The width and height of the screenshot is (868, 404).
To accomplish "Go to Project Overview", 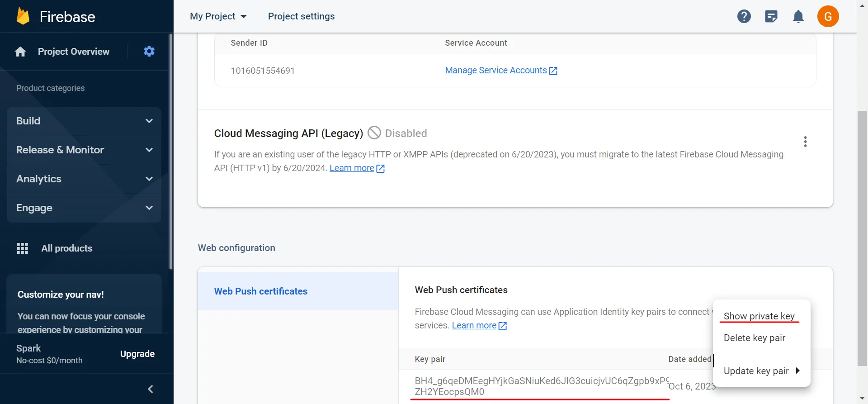I will [74, 52].
